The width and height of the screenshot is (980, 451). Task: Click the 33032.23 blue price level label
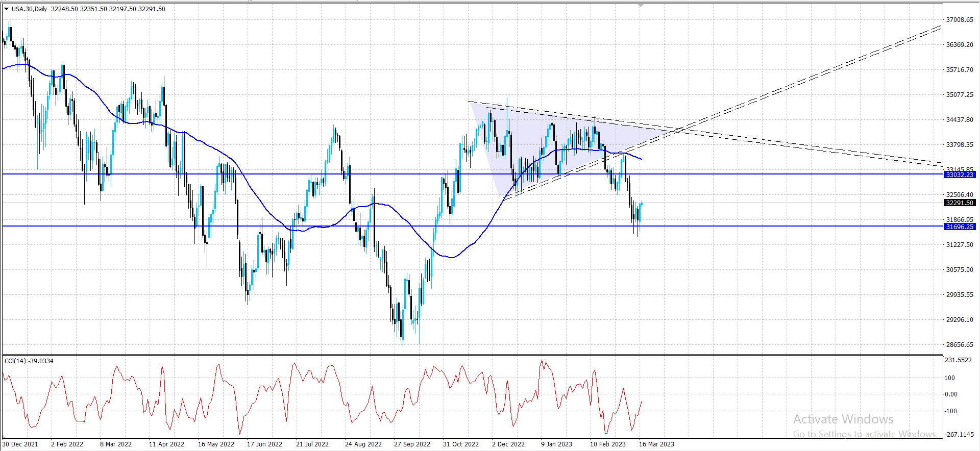(960, 174)
